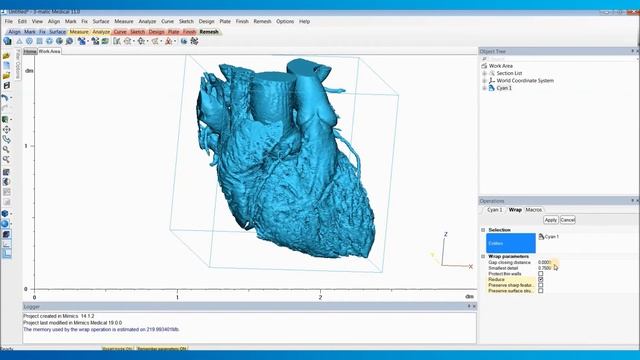
Task: Select the Wrap tab in Operations
Action: click(515, 209)
